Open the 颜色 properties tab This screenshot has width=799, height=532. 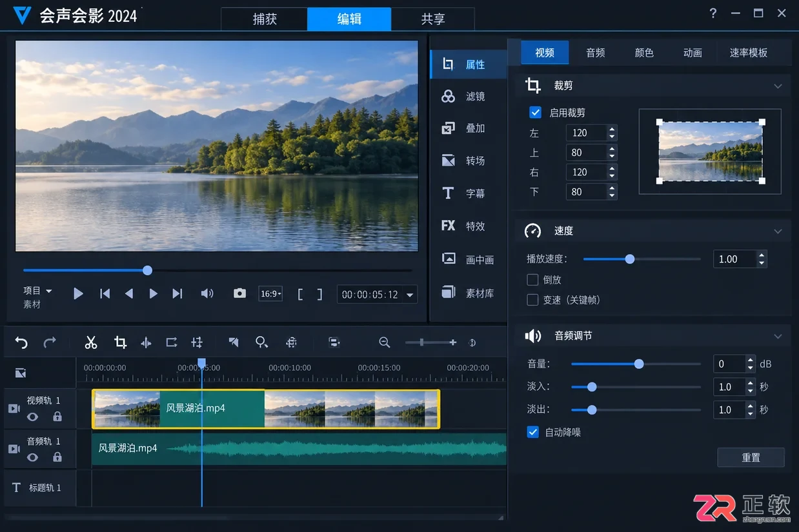pos(644,53)
